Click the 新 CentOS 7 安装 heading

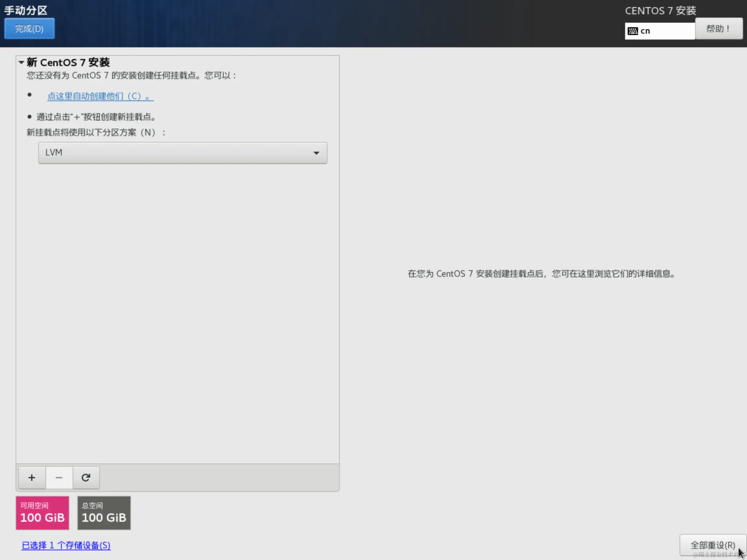pos(68,62)
